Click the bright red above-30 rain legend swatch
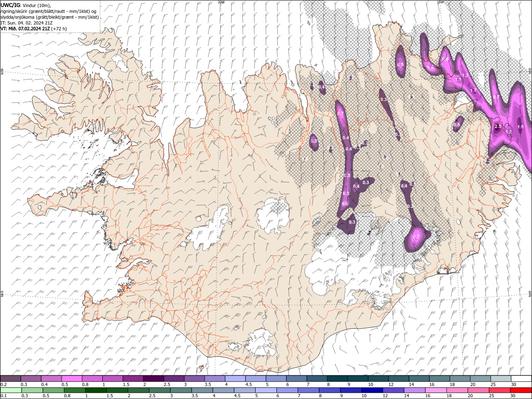The width and height of the screenshot is (532, 399). [x=521, y=390]
